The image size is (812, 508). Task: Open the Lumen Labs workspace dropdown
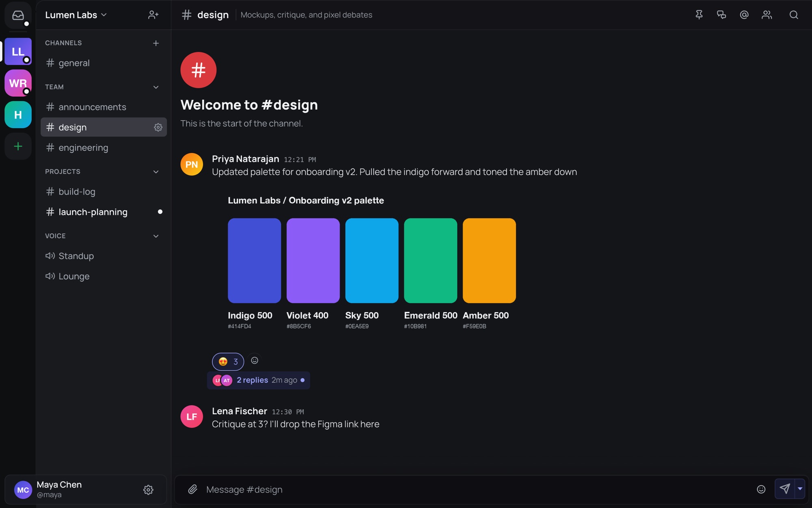tap(76, 15)
